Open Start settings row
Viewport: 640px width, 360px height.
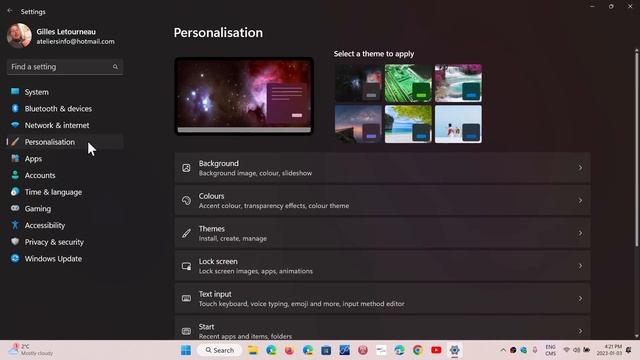(382, 328)
